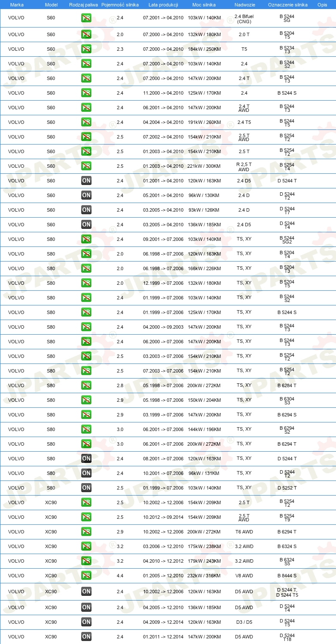This screenshot has width=336, height=644.
Task: Click the Oznaczenie silnika column header
Action: click(x=287, y=4)
